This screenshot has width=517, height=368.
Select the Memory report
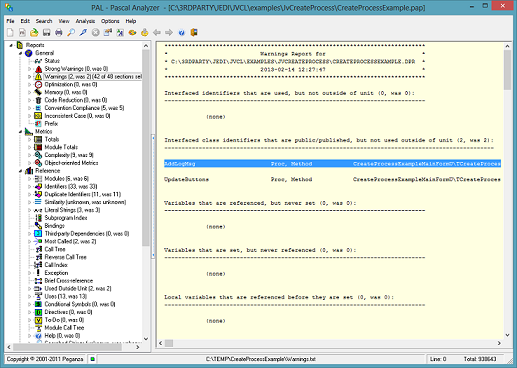66,92
